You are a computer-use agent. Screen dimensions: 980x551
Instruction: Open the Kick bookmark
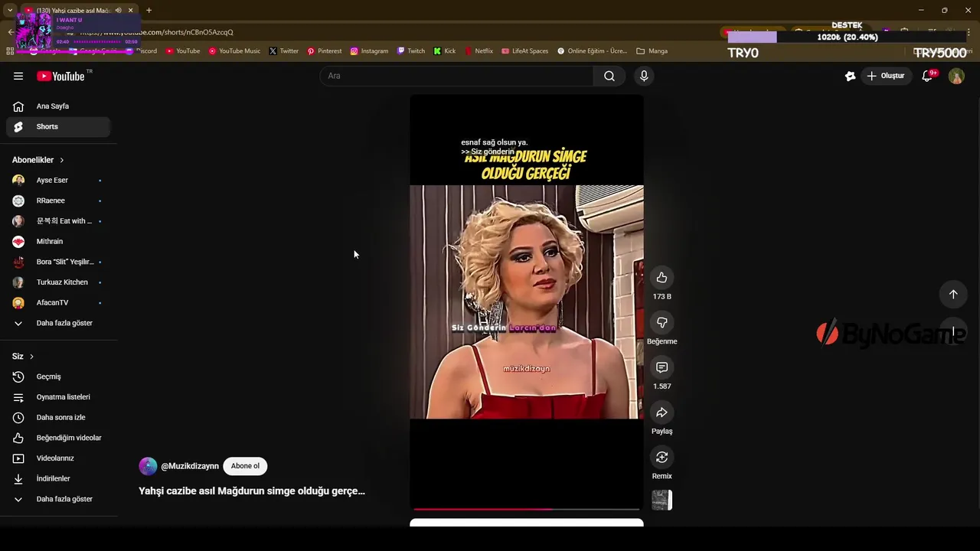444,51
